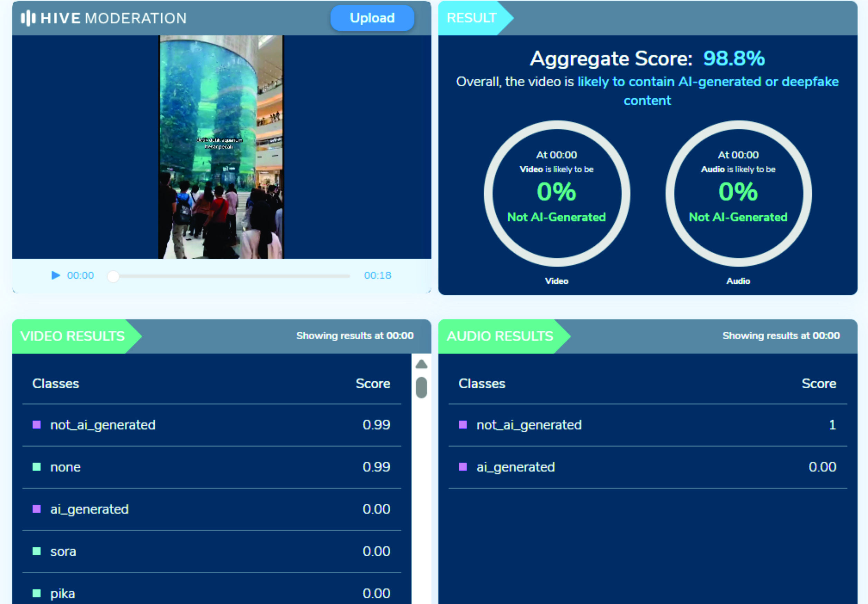This screenshot has width=868, height=604.
Task: Click green swatch beside none class
Action: [37, 467]
